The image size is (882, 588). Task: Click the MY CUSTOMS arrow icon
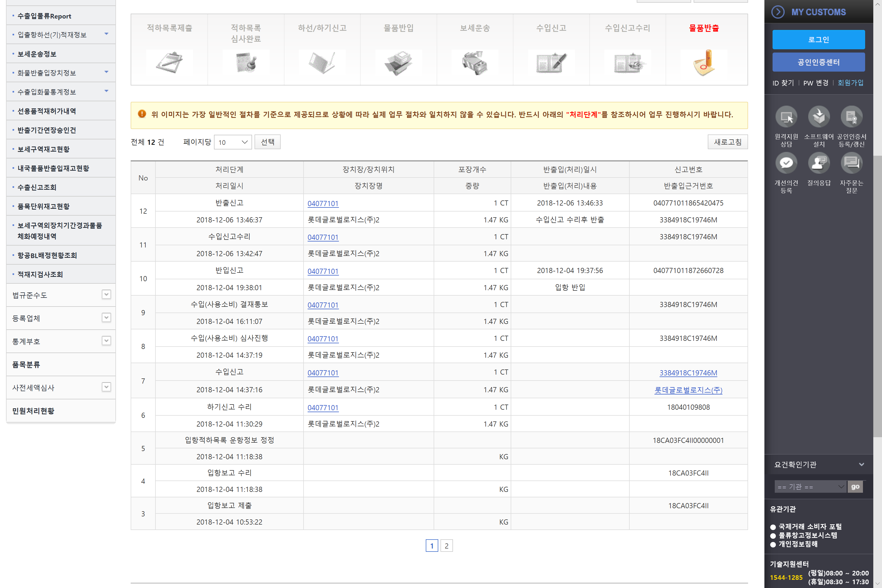778,12
